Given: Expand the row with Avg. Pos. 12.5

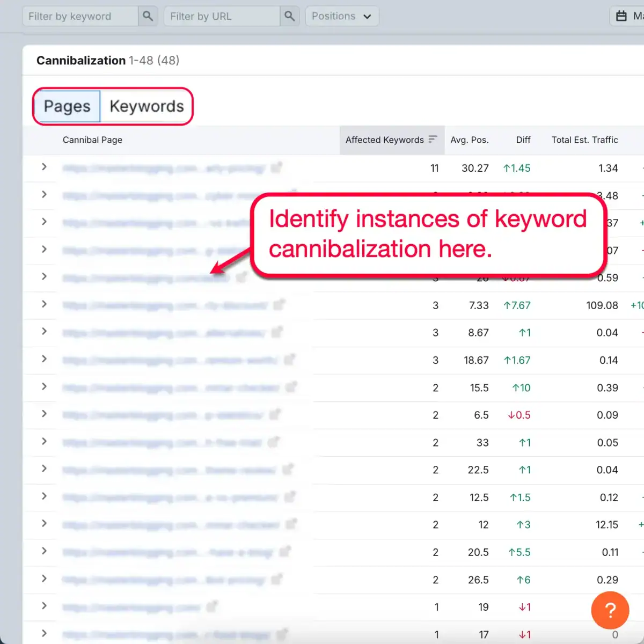Looking at the screenshot, I should pyautogui.click(x=44, y=496).
